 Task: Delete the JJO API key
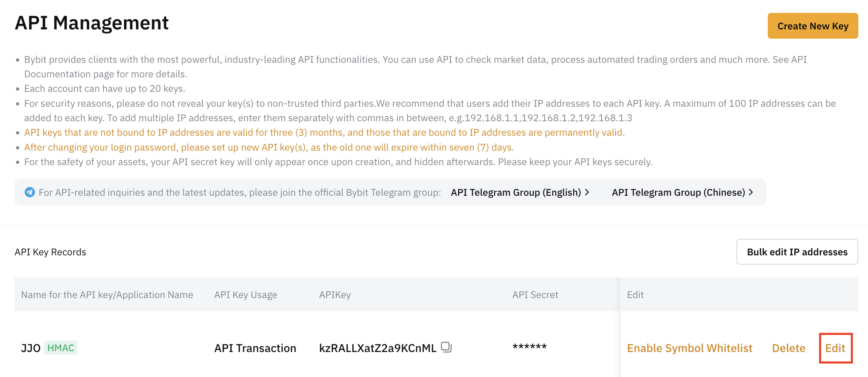tap(788, 348)
